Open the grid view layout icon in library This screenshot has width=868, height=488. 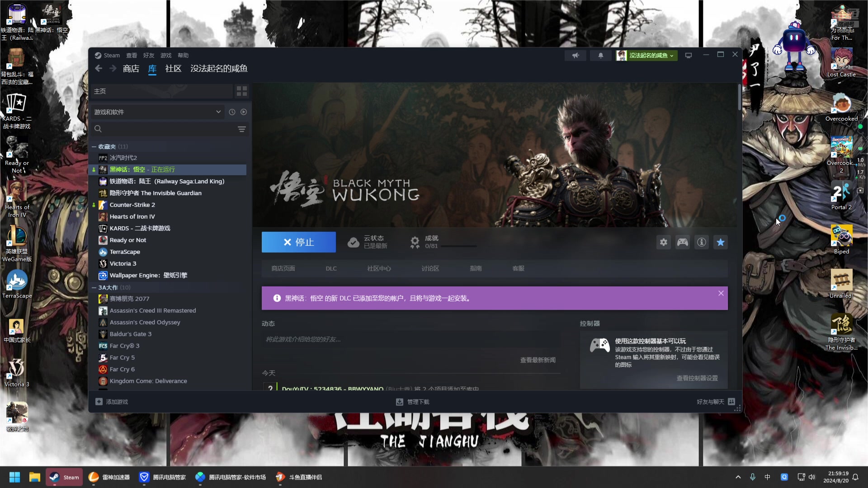pos(241,91)
